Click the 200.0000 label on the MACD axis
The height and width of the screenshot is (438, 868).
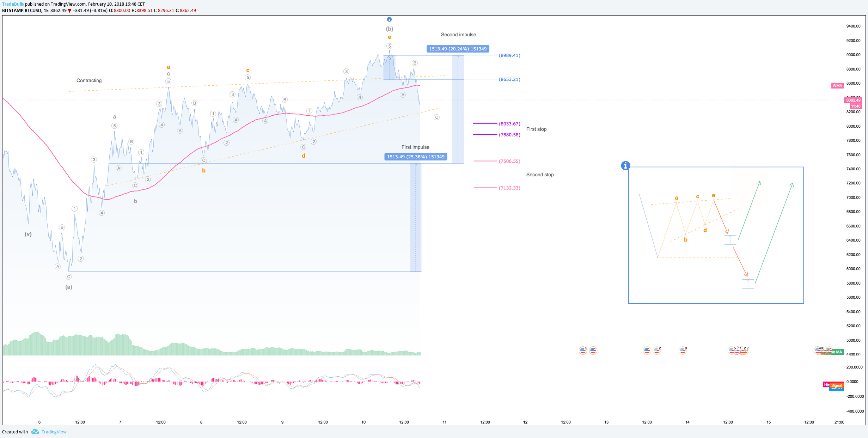click(855, 367)
